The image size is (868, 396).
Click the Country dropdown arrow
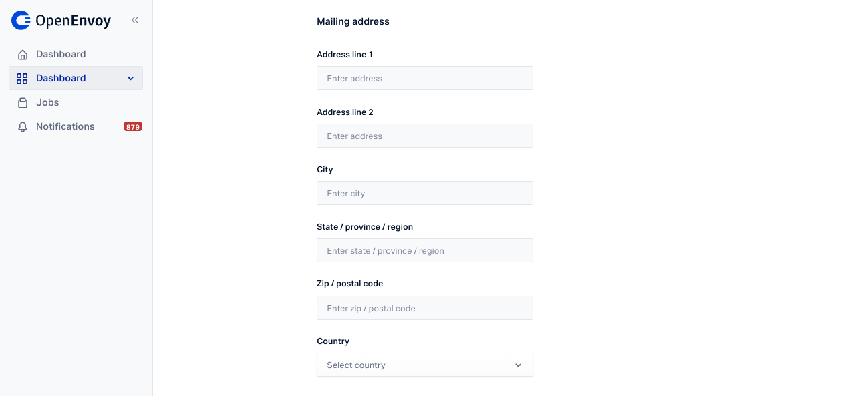coord(518,365)
